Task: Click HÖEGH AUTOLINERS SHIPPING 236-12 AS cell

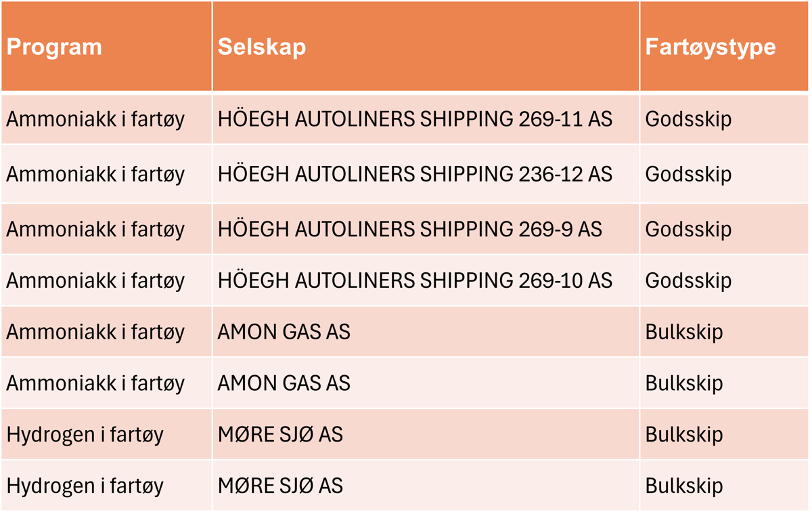Action: click(x=414, y=175)
